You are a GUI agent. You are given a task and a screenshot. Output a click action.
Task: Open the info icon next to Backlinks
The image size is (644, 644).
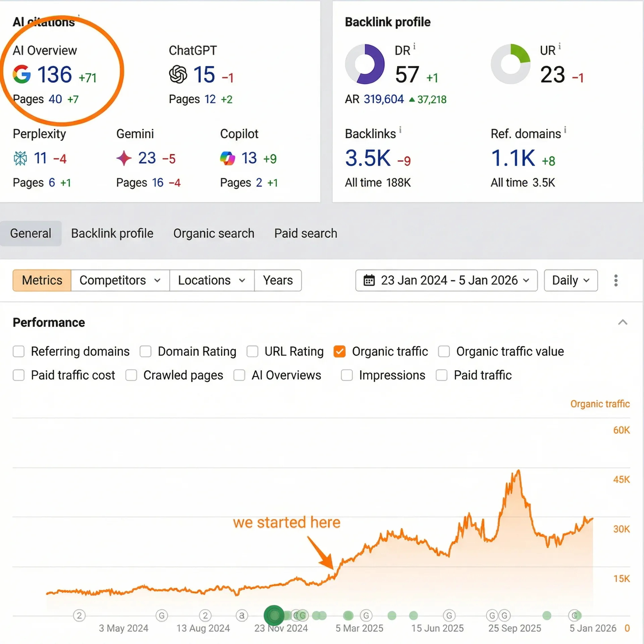tap(400, 129)
